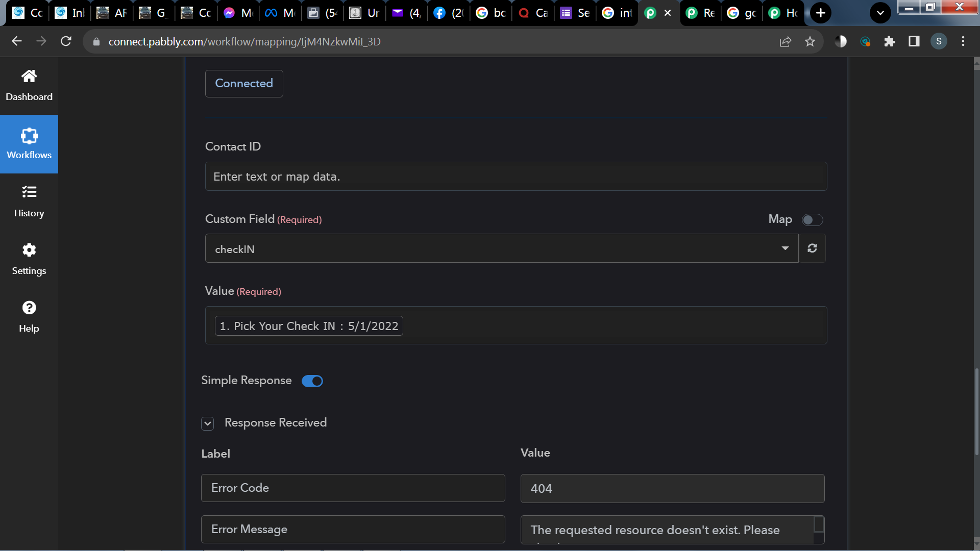The height and width of the screenshot is (551, 980).
Task: Refresh the Custom Field list
Action: [x=812, y=248]
